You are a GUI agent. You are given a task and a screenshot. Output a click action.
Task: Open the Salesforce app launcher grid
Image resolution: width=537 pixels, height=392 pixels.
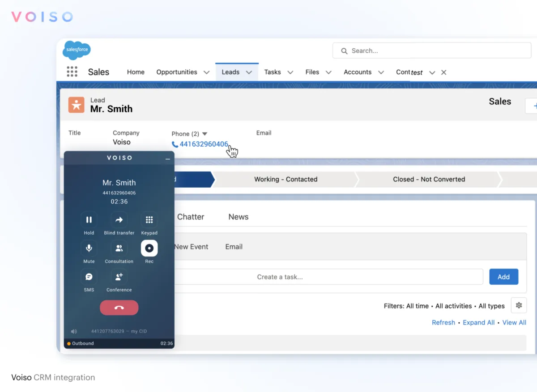[x=72, y=72]
